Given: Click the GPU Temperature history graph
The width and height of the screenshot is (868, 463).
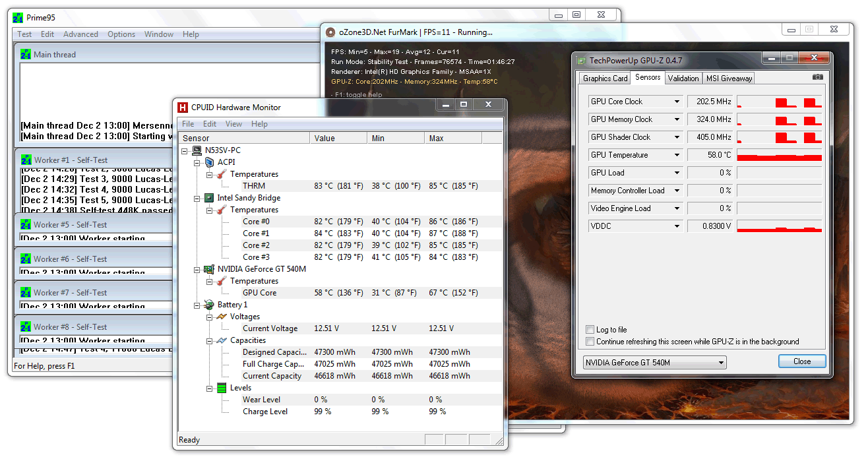Looking at the screenshot, I should point(780,155).
